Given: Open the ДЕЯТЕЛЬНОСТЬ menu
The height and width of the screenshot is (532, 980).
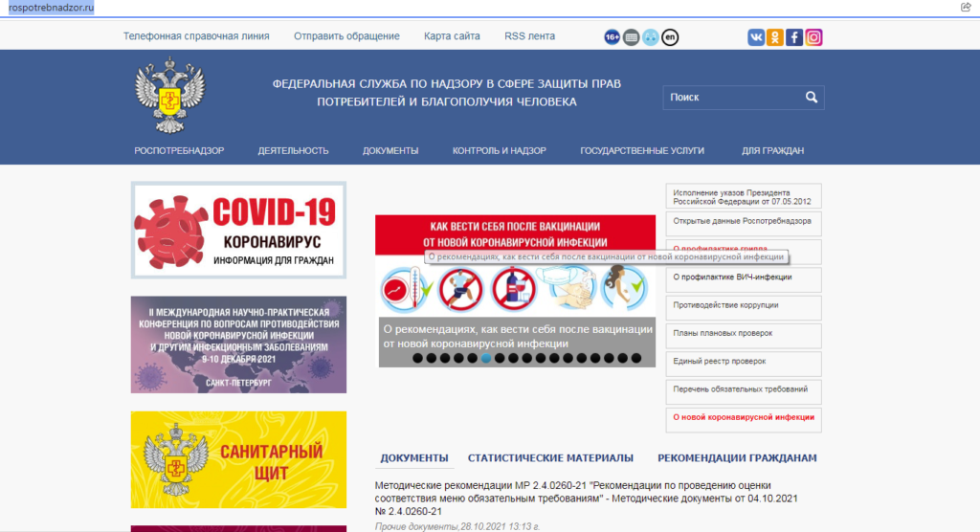Looking at the screenshot, I should point(293,150).
